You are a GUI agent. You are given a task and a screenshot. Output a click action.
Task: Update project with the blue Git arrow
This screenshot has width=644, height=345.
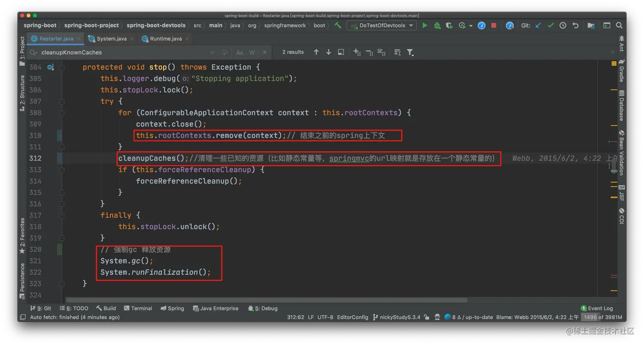(x=538, y=26)
